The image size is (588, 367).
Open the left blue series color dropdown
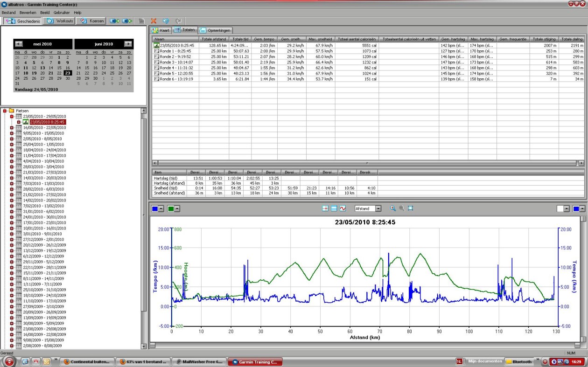pos(161,209)
